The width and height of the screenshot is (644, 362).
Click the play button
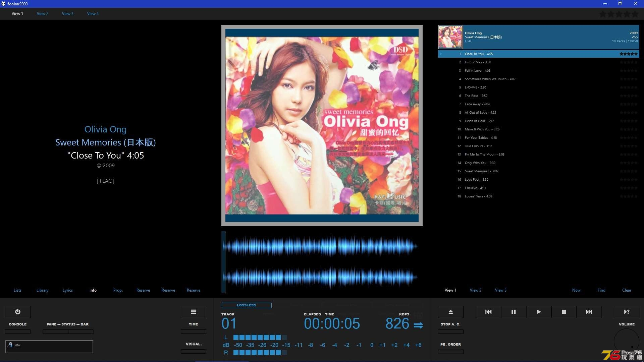(x=539, y=312)
